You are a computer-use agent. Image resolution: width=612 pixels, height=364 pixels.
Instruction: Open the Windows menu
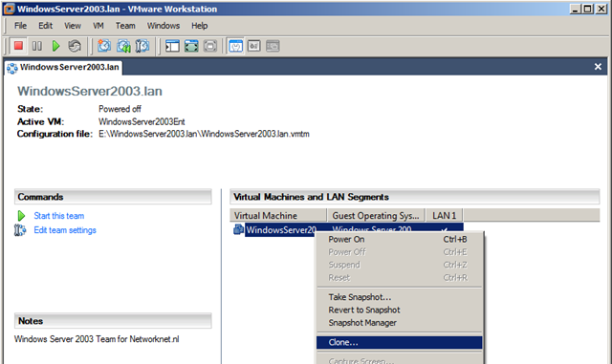(x=164, y=26)
